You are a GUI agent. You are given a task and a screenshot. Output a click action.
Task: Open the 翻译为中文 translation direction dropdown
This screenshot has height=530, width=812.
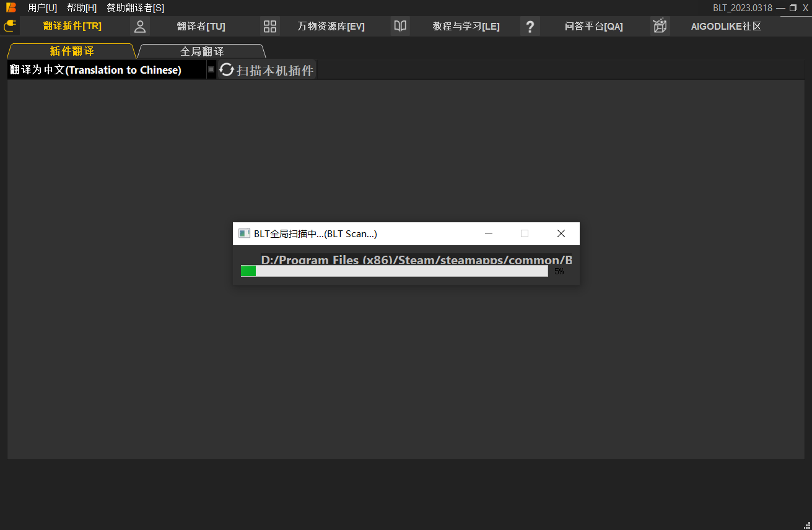111,70
